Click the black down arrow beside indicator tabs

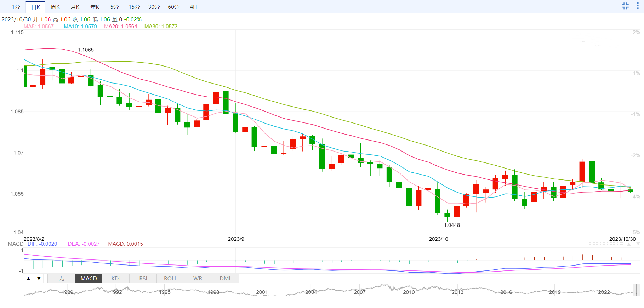[x=39, y=279]
